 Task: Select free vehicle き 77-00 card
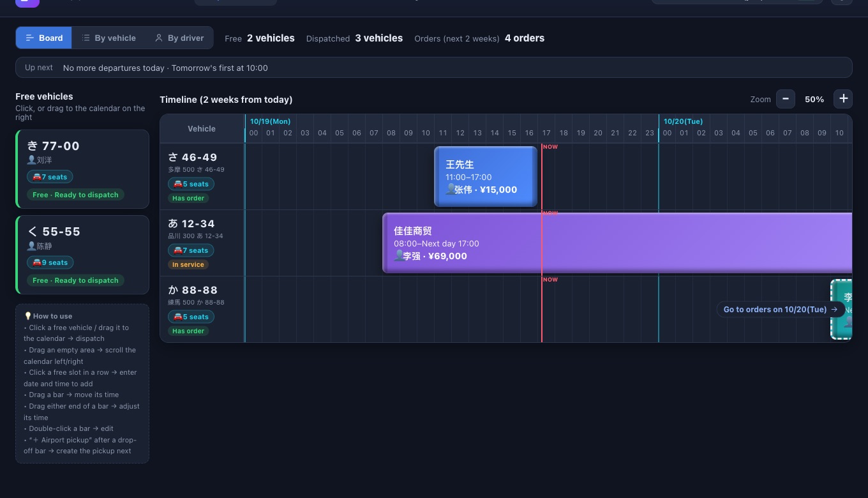click(82, 169)
